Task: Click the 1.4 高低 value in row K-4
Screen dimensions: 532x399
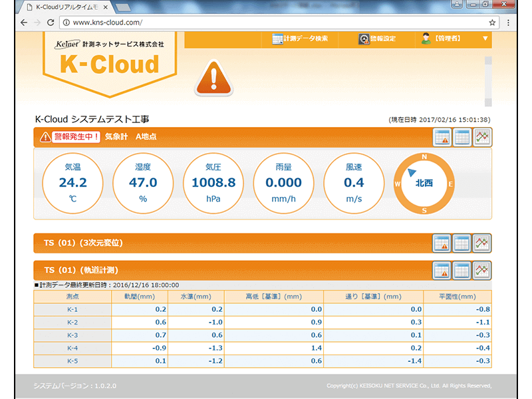Action: click(x=317, y=348)
